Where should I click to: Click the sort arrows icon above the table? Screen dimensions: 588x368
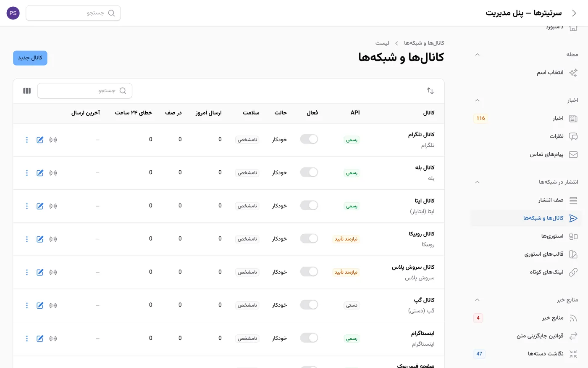tap(430, 91)
